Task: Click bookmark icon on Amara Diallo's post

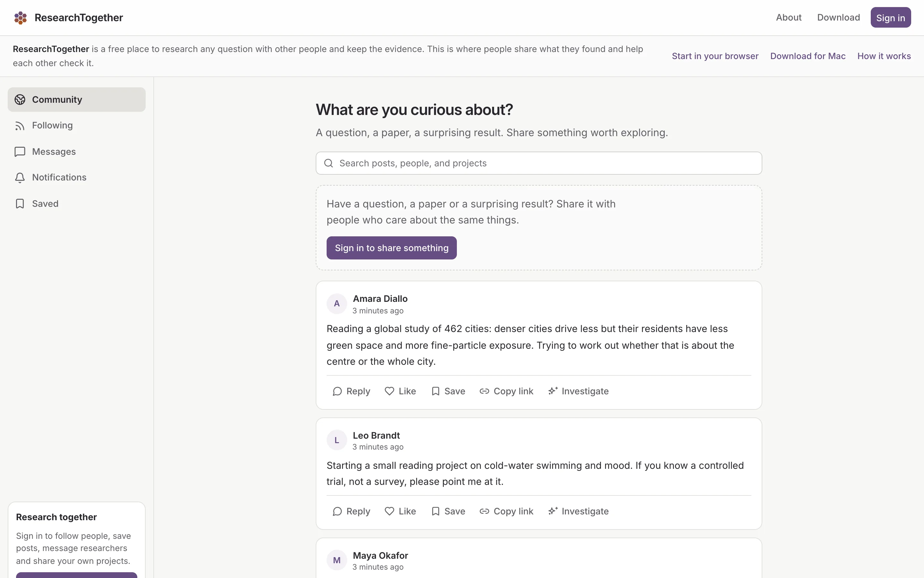Action: [435, 391]
